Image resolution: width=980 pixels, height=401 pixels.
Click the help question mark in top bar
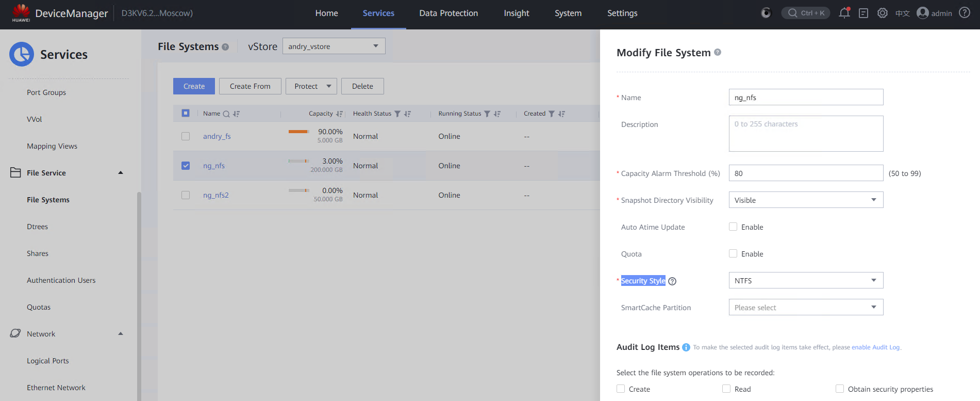(965, 13)
